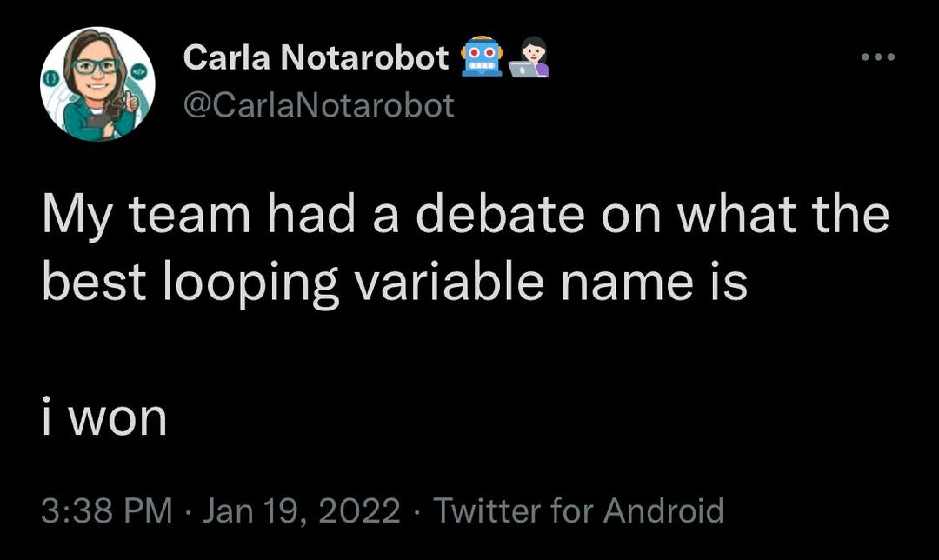Click the Jan 19, 2022 date
This screenshot has width=939, height=560.
coord(301,510)
